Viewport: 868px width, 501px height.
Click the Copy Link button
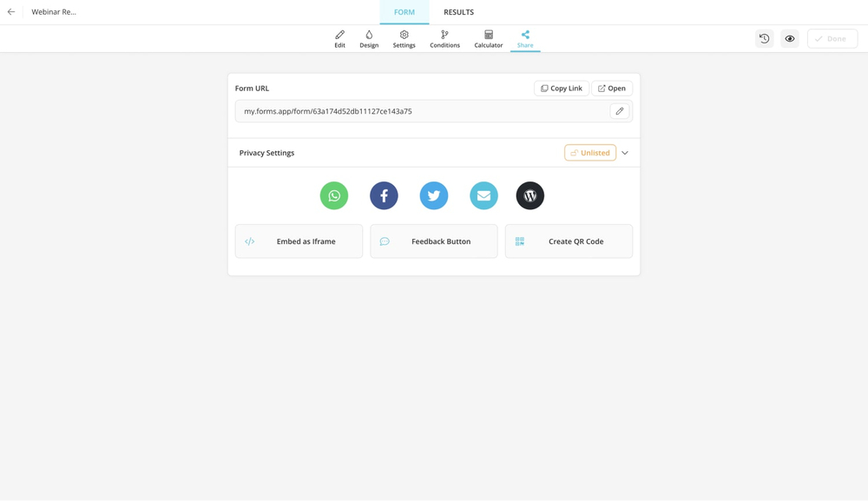point(562,89)
